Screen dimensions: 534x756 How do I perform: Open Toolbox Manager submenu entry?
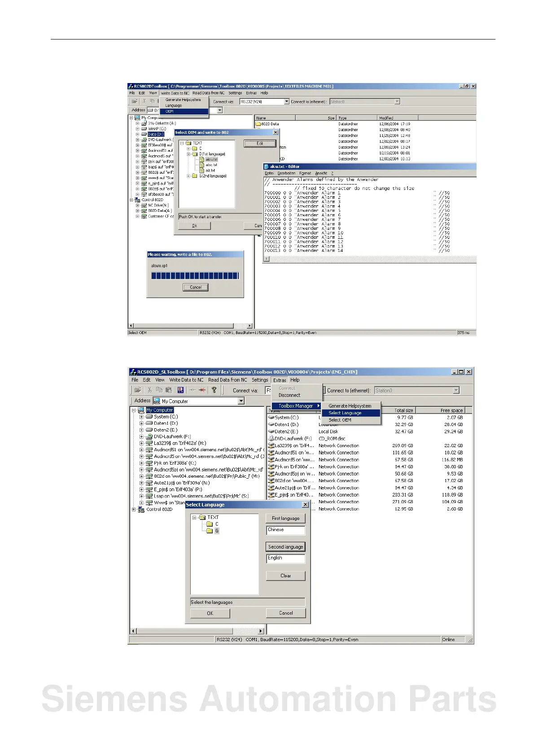tap(296, 406)
